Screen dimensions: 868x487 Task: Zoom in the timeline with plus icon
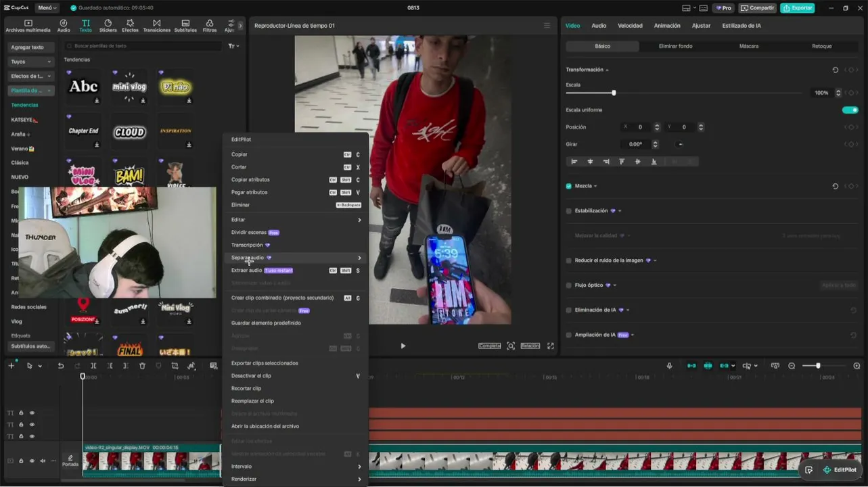856,366
